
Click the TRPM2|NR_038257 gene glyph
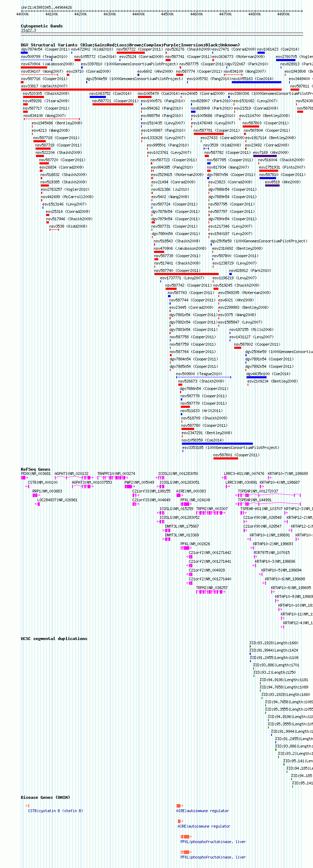point(211,592)
